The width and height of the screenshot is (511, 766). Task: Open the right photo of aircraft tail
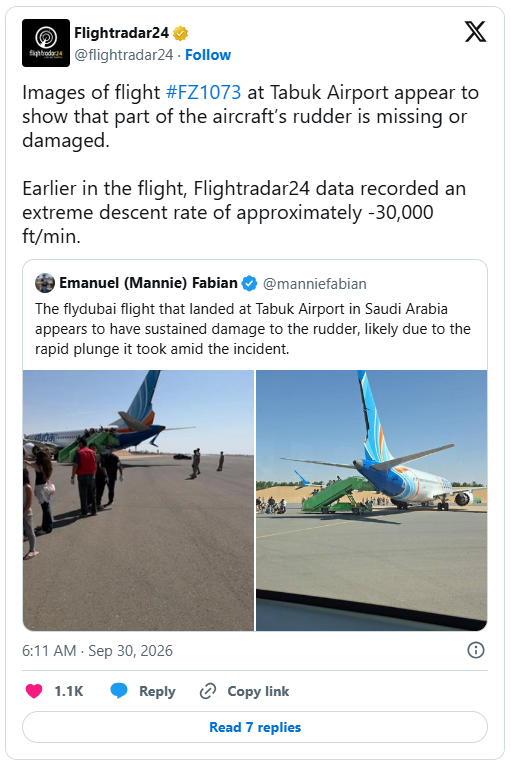click(x=372, y=500)
